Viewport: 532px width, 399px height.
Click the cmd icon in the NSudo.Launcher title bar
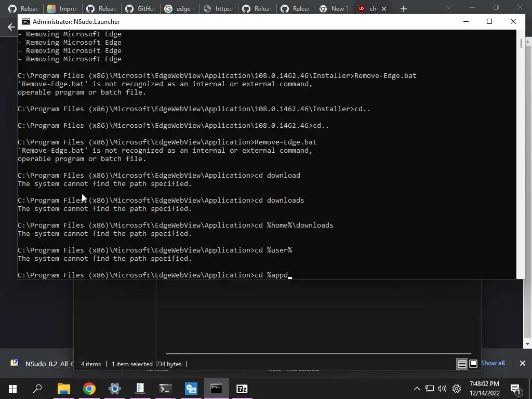pos(26,22)
